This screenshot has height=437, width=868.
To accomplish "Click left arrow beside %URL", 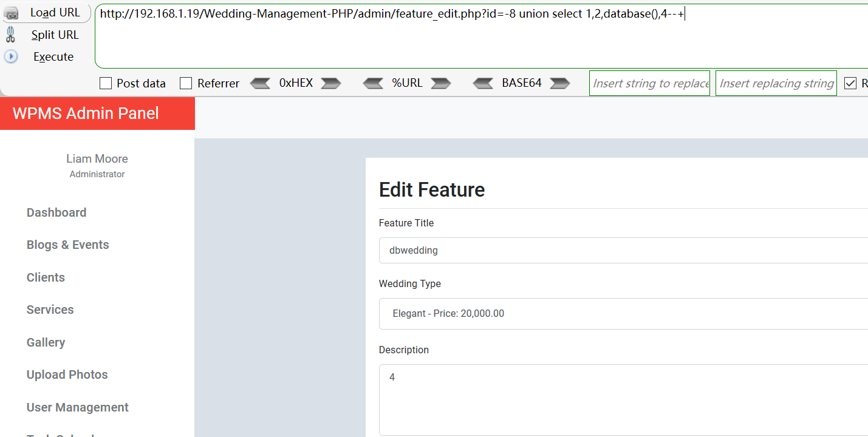I will [373, 83].
